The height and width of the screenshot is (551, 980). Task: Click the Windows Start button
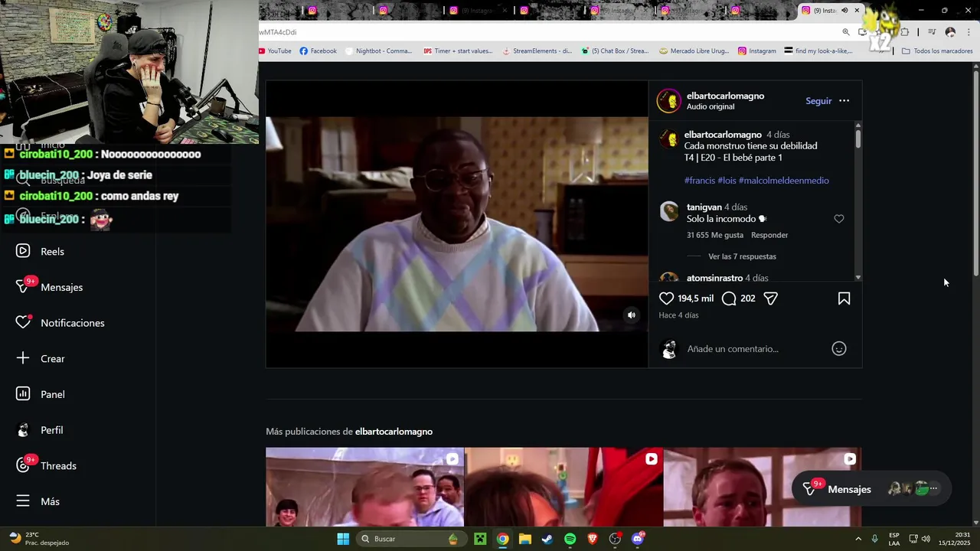[x=343, y=539]
